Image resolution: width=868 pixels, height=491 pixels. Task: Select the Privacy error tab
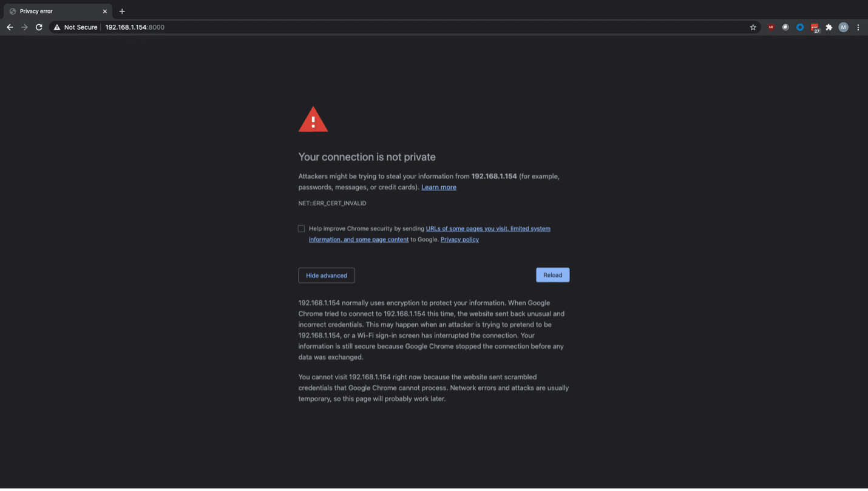point(58,11)
